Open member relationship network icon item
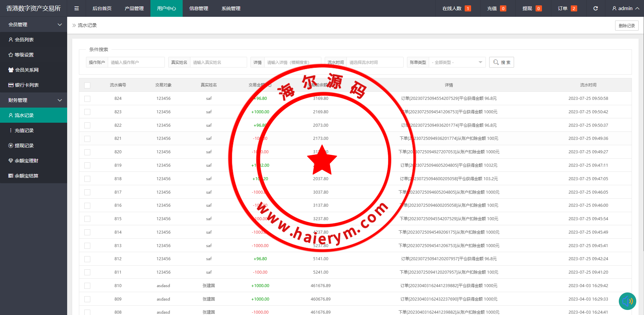644x315 pixels. tap(24, 70)
